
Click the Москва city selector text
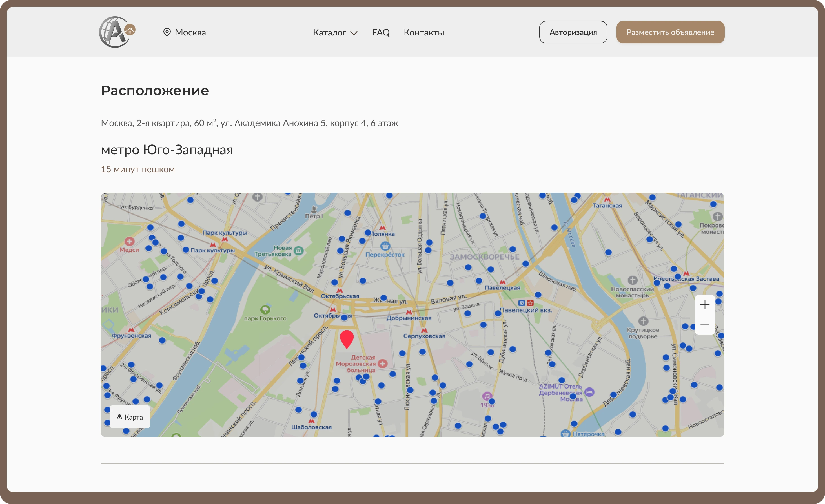click(190, 32)
